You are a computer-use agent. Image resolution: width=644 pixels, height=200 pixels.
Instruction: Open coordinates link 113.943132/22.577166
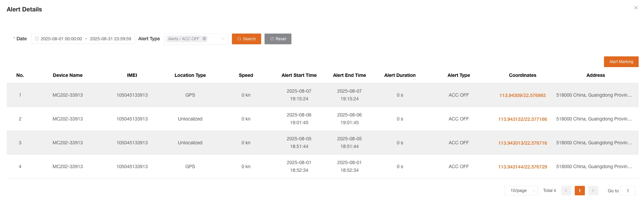[522, 119]
